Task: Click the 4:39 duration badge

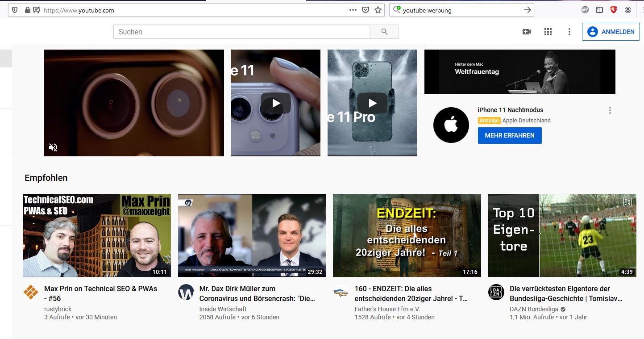Action: pyautogui.click(x=627, y=272)
